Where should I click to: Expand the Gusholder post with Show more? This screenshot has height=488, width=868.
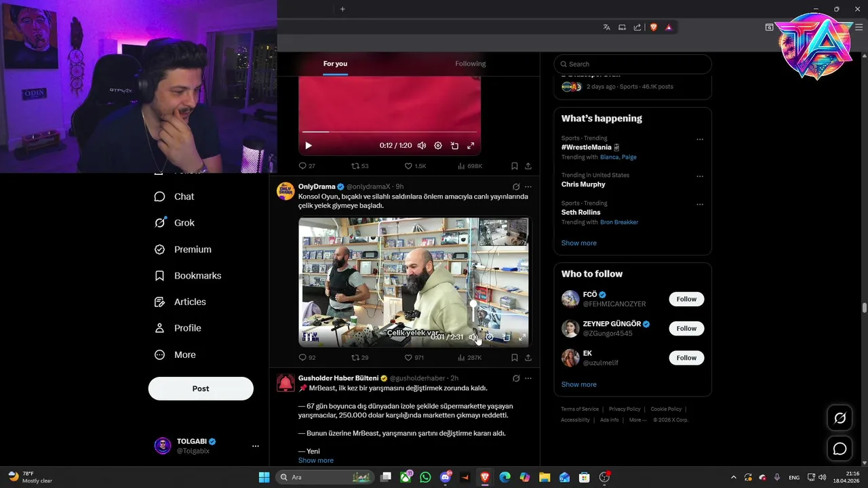point(316,460)
